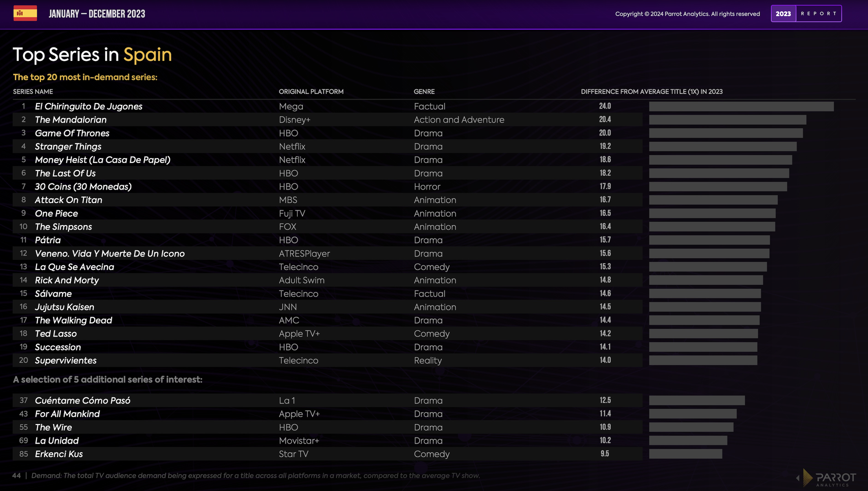Image resolution: width=868 pixels, height=491 pixels.
Task: Click 'La Que Se Avecina' title
Action: (x=75, y=267)
